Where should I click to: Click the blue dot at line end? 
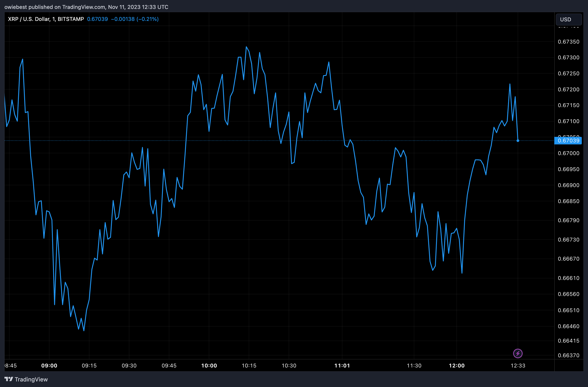[518, 141]
